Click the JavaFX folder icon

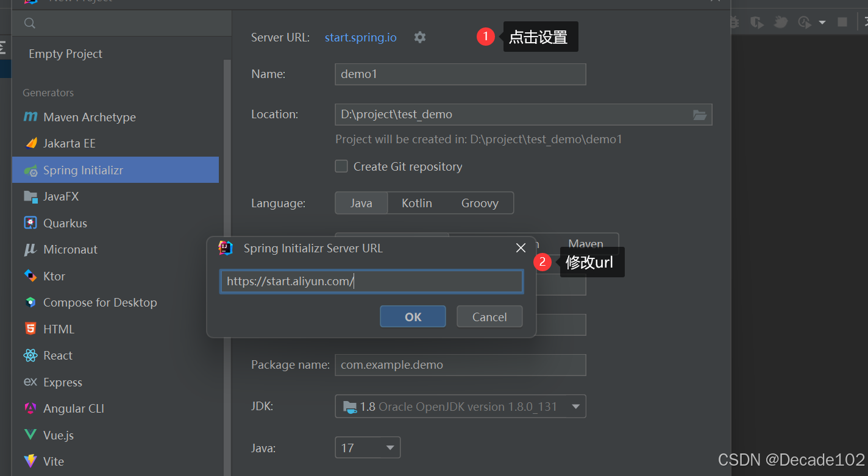30,196
